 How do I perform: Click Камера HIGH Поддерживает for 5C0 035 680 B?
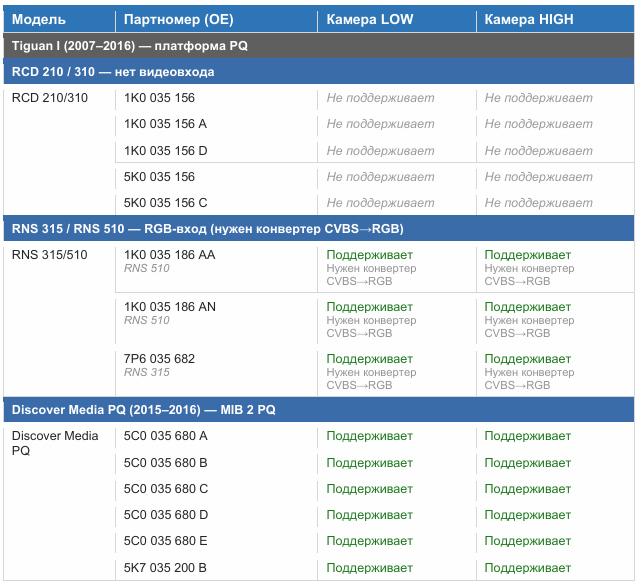click(528, 463)
